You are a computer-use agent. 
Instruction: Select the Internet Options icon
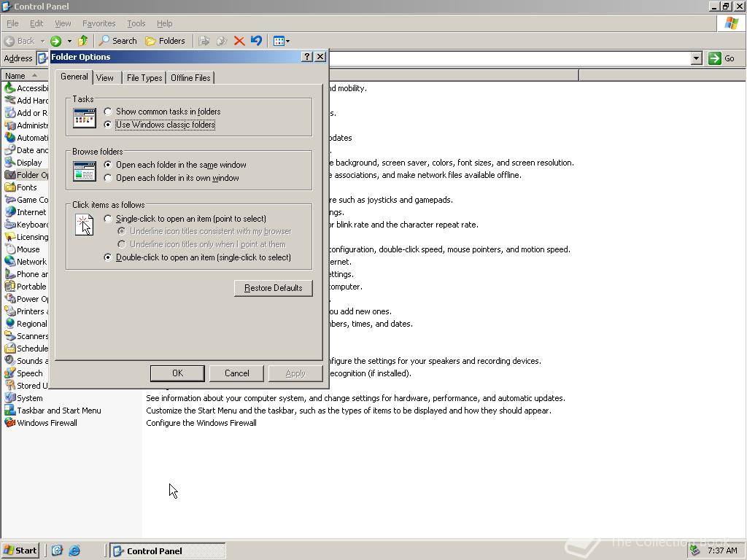coord(10,212)
